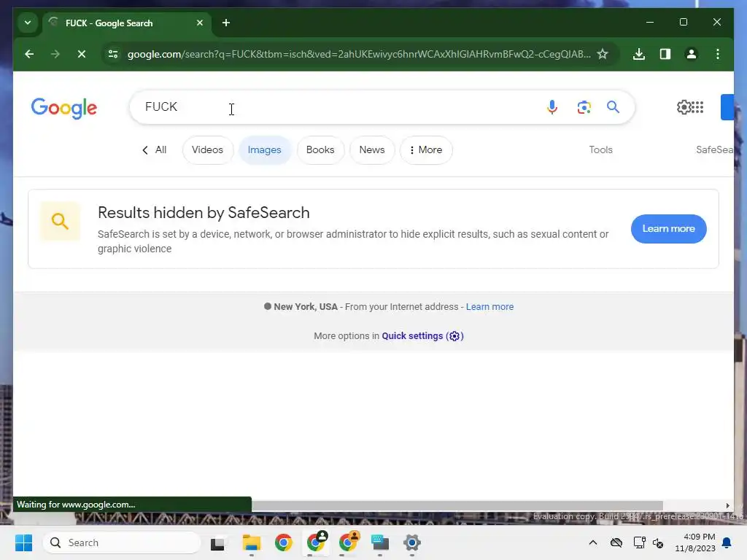This screenshot has height=560, width=747.
Task: Start voice search with the microphone
Action: 552,107
